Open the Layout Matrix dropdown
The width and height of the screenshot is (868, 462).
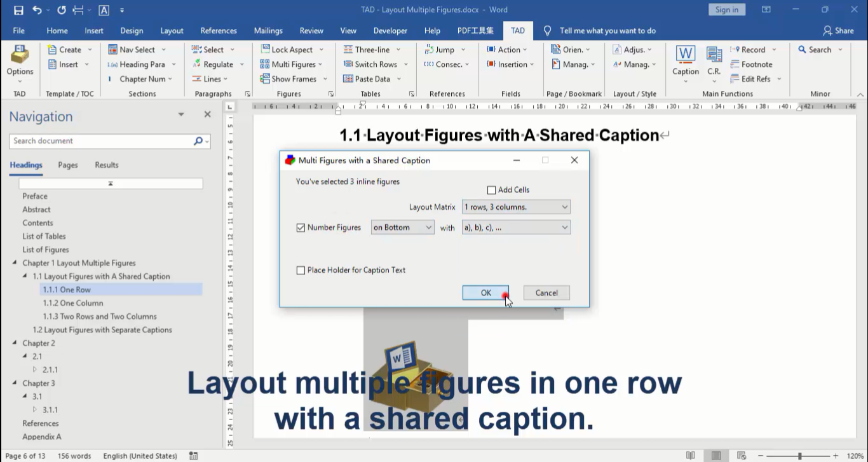516,207
